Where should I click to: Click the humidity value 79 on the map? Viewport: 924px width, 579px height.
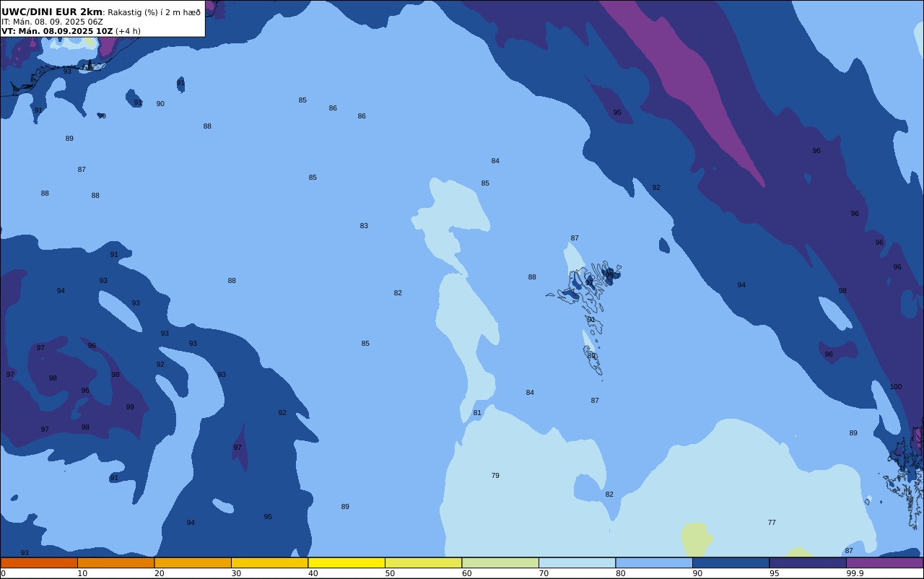click(x=495, y=476)
